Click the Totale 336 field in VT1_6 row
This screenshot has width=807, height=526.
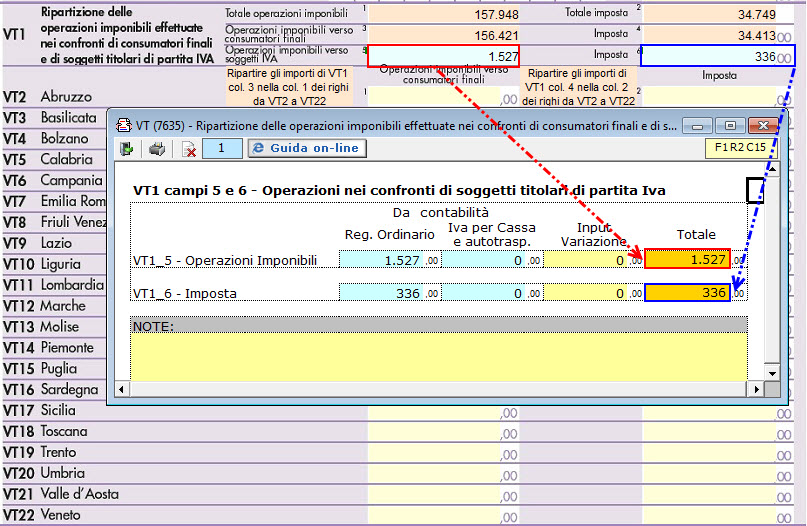(x=687, y=292)
